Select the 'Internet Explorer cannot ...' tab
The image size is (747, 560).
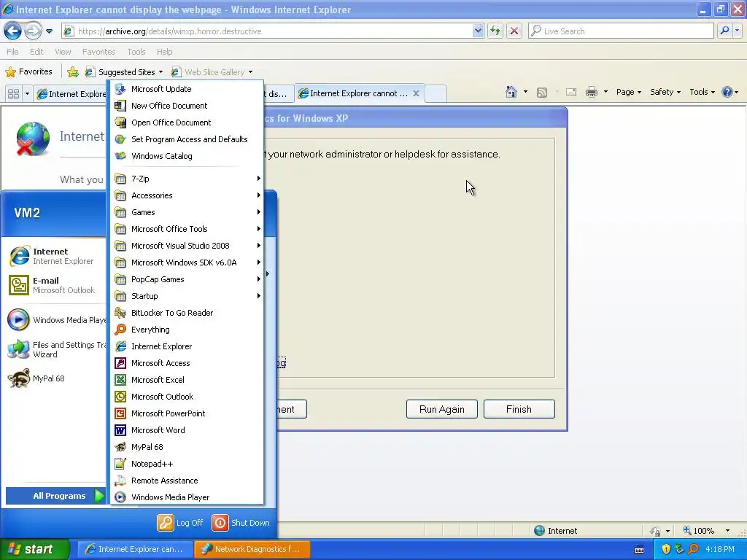tap(359, 93)
